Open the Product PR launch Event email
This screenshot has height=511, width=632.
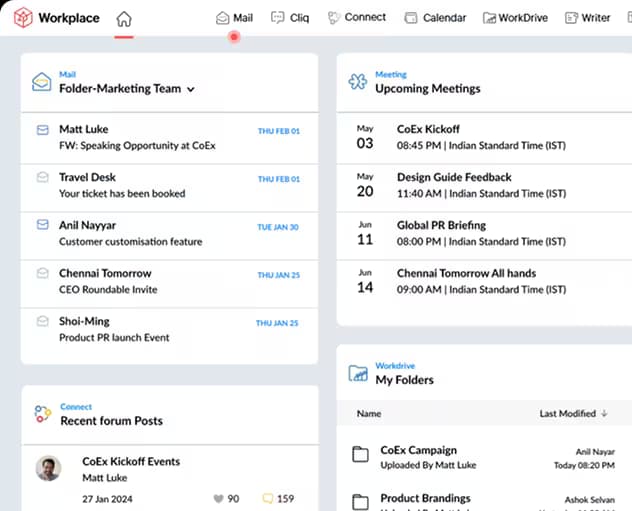click(x=169, y=332)
